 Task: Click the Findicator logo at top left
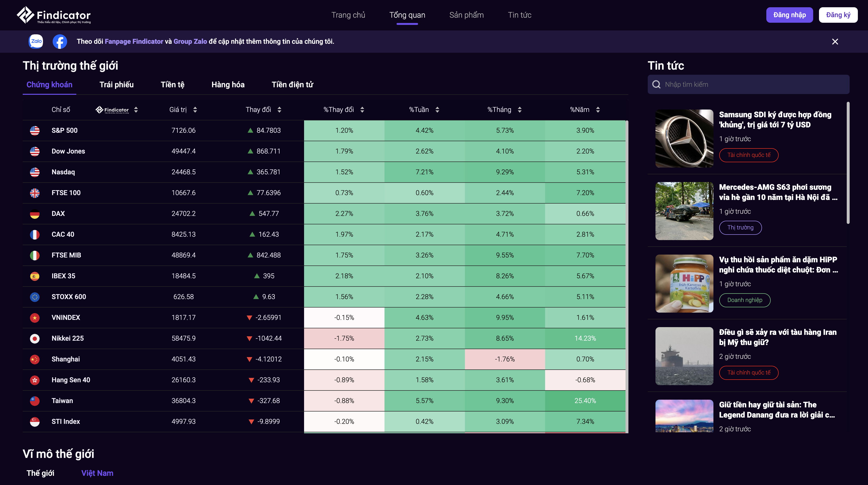[x=54, y=15]
